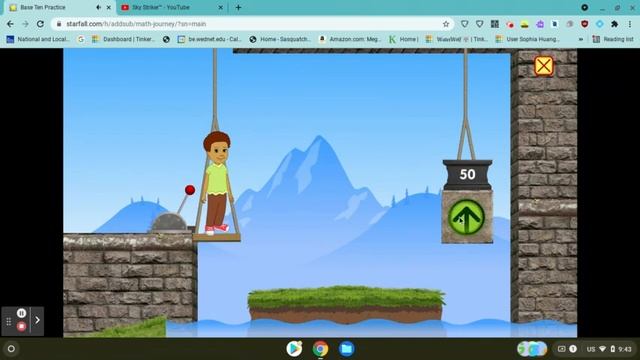Screen dimensions: 640x360
Task: Open the chrome profile circle icon
Action: coord(584,7)
